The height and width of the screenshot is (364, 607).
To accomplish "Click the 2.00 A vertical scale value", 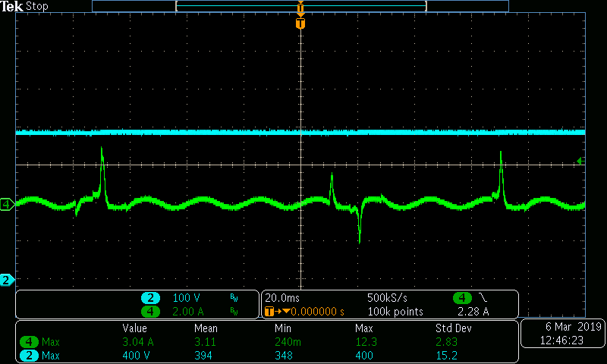I will (x=187, y=312).
